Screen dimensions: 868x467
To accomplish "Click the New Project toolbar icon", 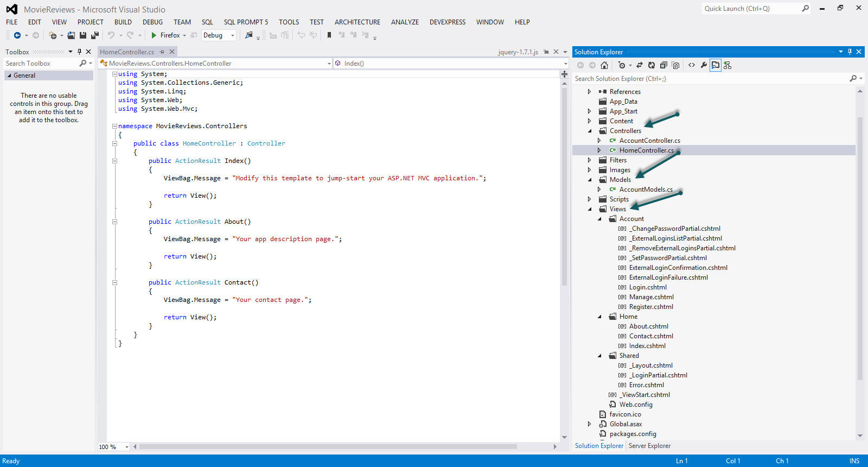I will pos(53,35).
